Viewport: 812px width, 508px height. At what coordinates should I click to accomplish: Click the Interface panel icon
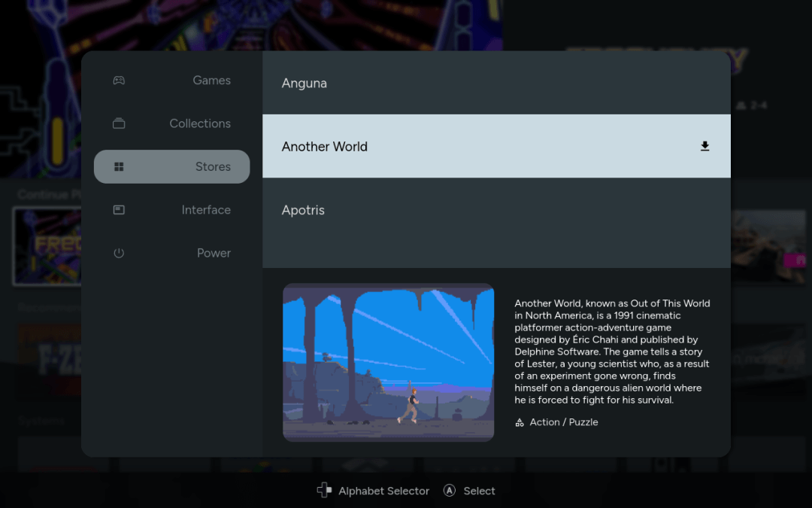(x=119, y=210)
